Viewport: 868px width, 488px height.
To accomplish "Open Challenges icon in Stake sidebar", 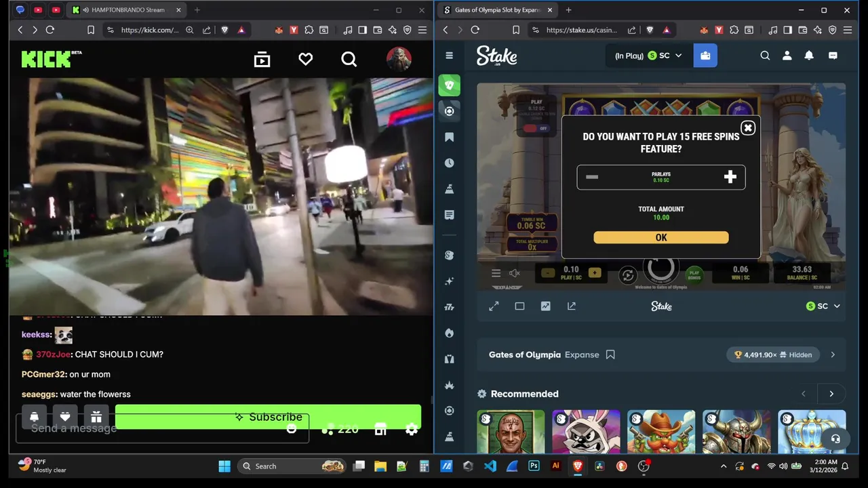I will (449, 189).
